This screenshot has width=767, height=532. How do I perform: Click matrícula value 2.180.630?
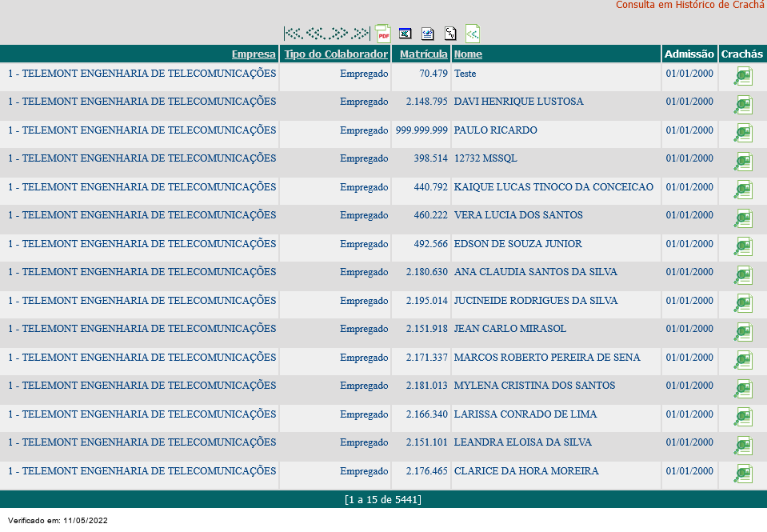pos(426,272)
